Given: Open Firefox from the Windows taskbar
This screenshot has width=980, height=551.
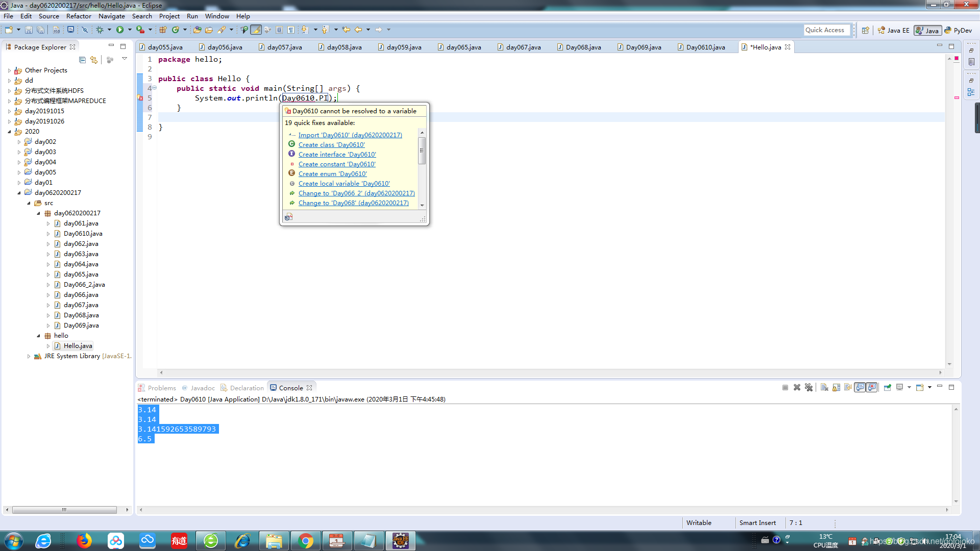Looking at the screenshot, I should tap(84, 541).
